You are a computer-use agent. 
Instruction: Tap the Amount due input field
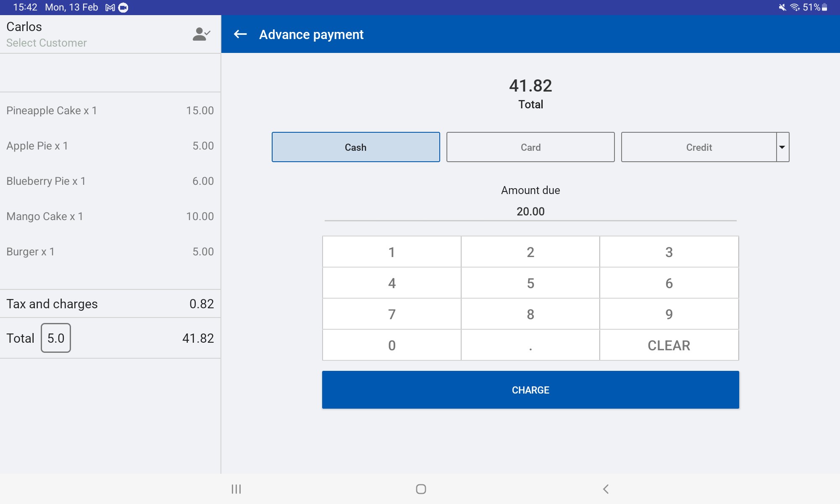tap(530, 211)
